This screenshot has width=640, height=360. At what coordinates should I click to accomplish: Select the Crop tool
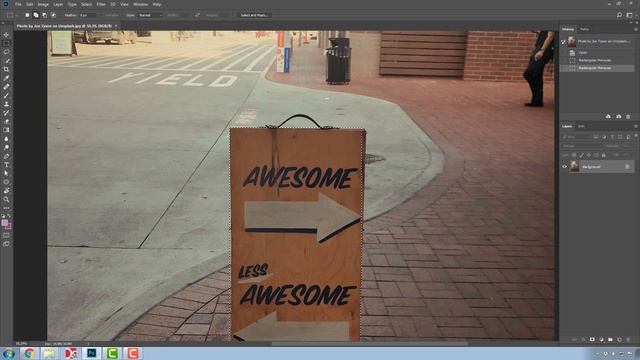6,69
